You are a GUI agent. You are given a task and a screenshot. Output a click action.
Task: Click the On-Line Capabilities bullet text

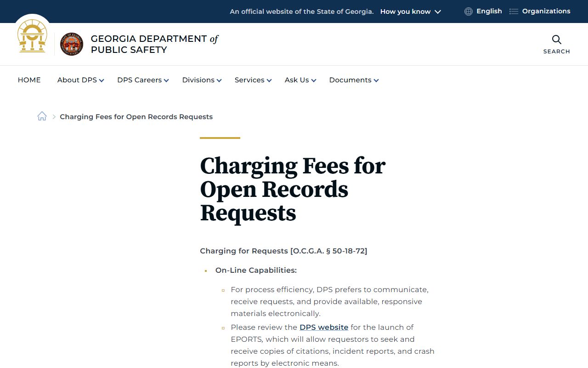click(x=256, y=270)
